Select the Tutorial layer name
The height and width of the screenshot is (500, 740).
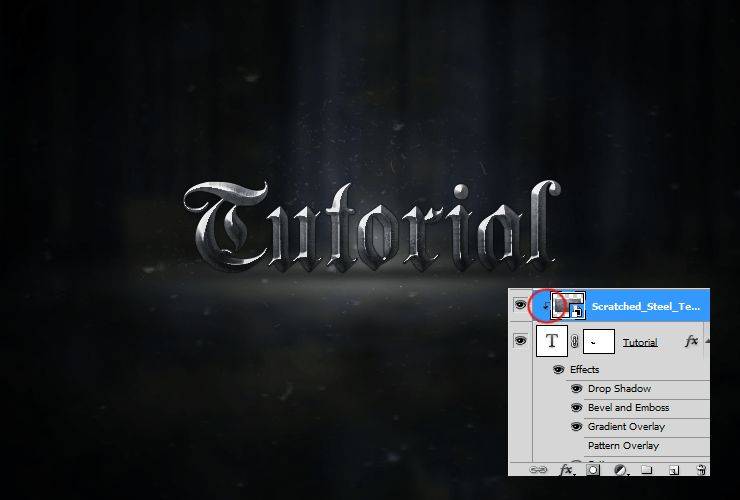click(x=640, y=342)
